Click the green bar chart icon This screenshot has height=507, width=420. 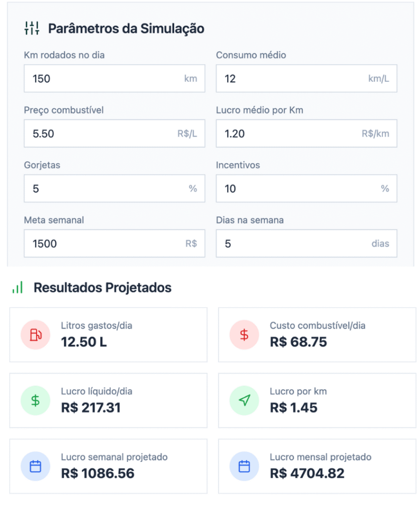coord(18,288)
